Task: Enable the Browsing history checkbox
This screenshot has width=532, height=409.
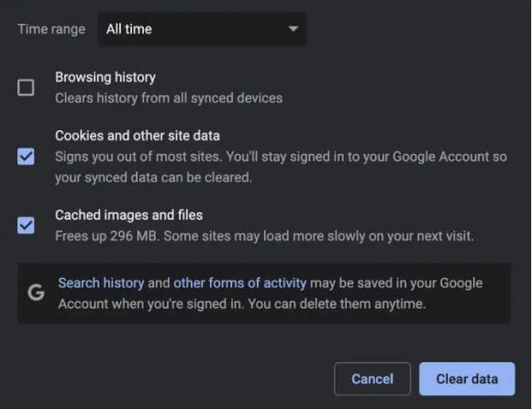Action: (26, 87)
